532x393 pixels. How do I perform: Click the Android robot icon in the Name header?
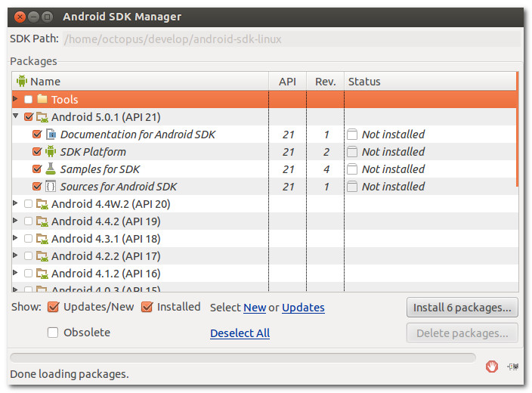pyautogui.click(x=22, y=81)
